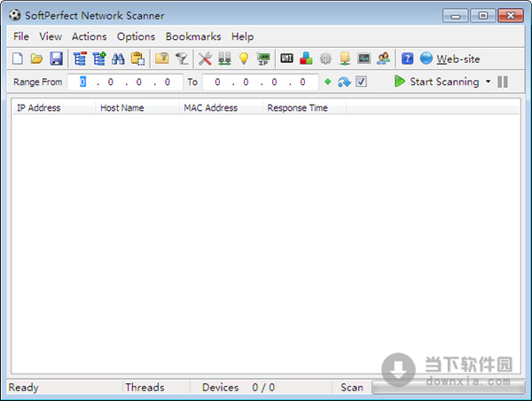Click the last octet of the To field

[x=302, y=82]
